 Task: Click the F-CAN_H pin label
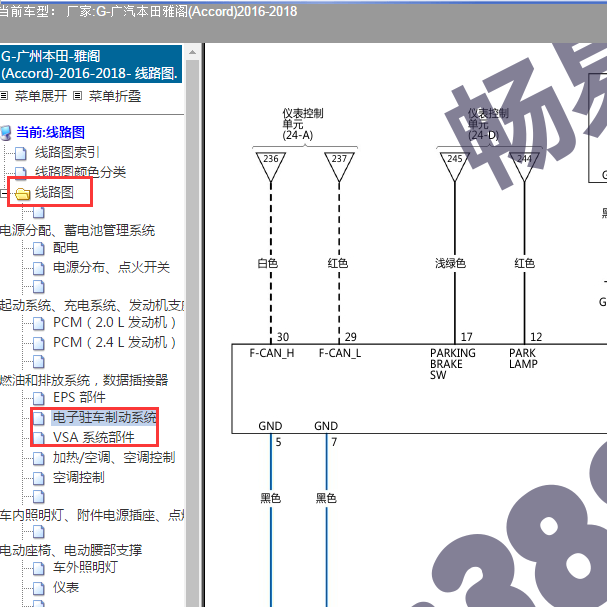point(272,353)
